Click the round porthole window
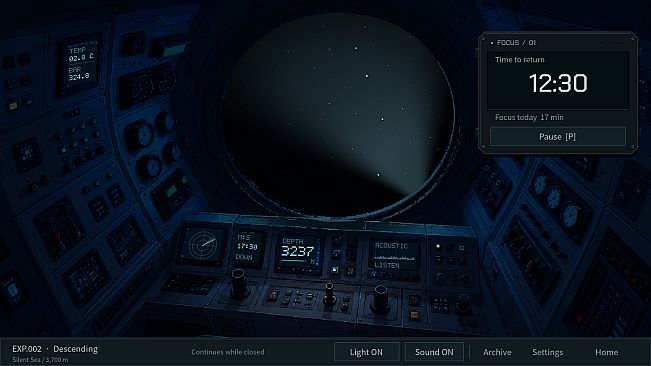 [x=337, y=115]
